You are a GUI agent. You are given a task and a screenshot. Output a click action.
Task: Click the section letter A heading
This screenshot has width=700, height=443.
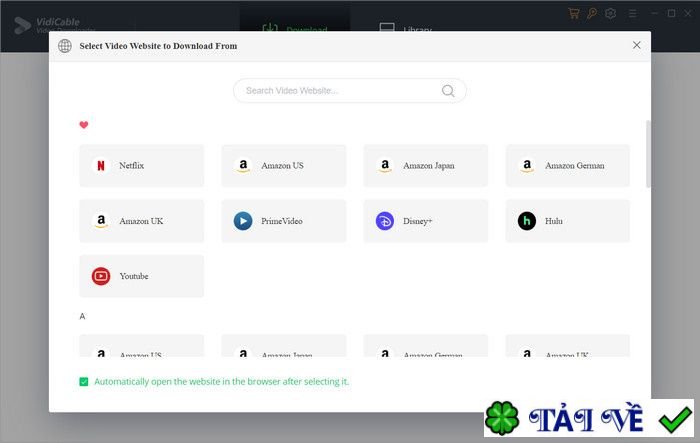coord(82,317)
